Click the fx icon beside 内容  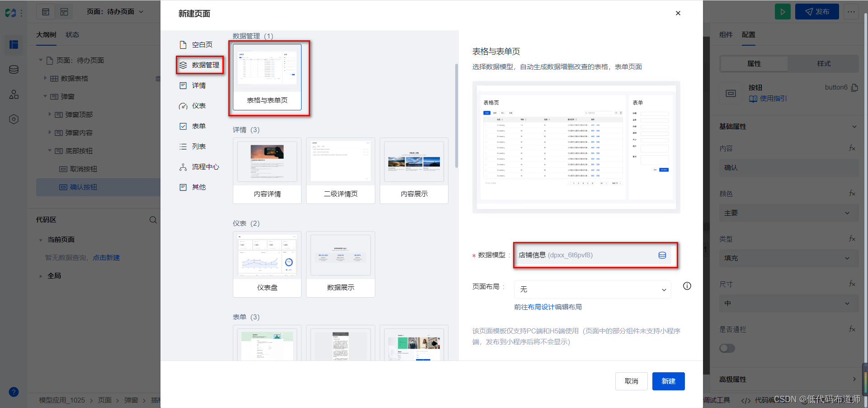click(x=852, y=148)
